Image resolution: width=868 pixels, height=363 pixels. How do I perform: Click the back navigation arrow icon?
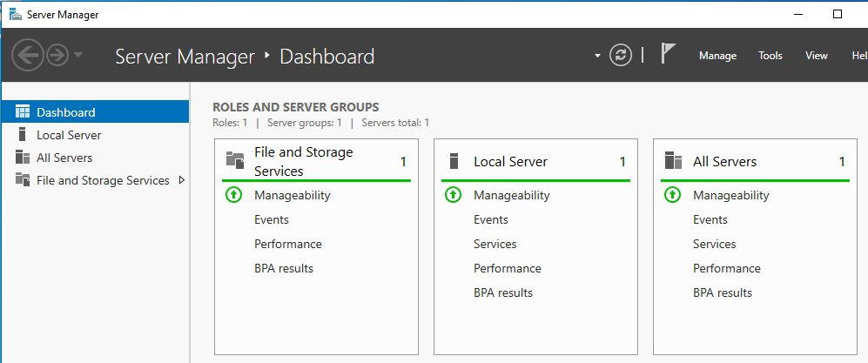[28, 56]
